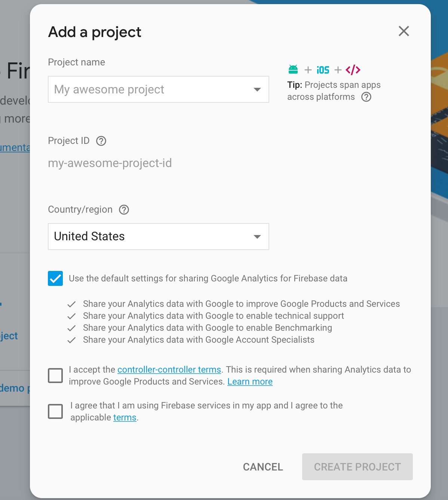Uncheck default Analytics sharing settings checkbox
The width and height of the screenshot is (448, 500).
tap(55, 278)
